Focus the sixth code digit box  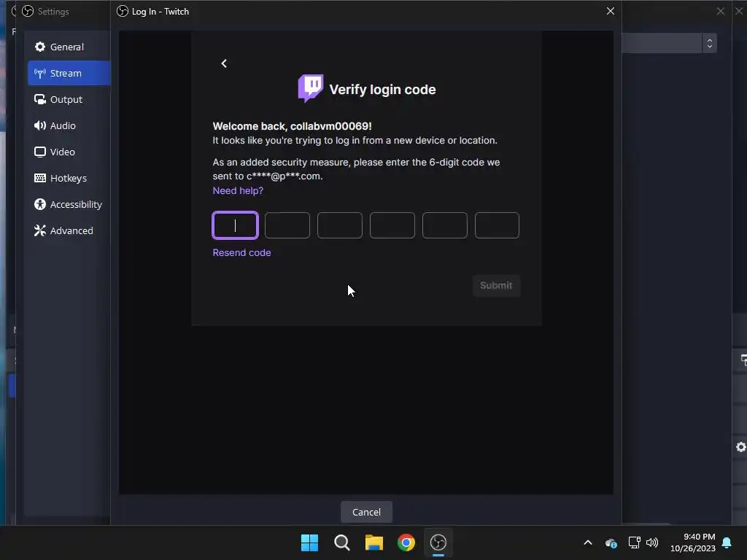click(x=497, y=225)
